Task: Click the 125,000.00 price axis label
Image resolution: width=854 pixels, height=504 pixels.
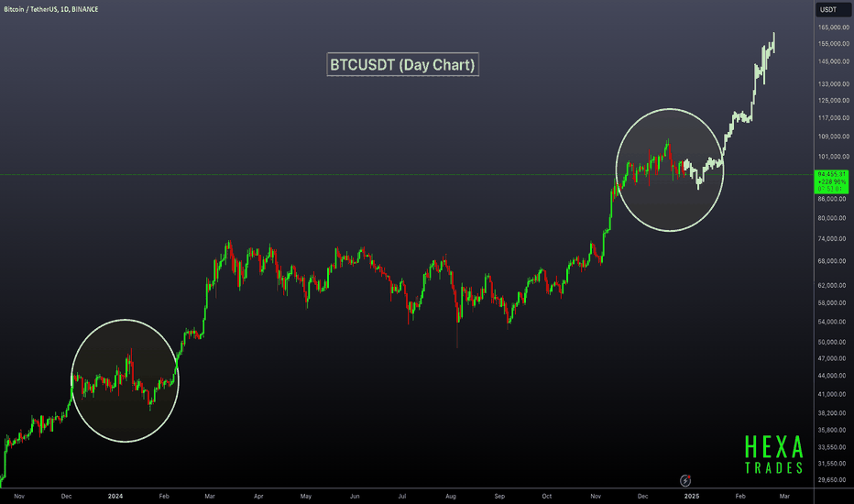Action: [x=833, y=100]
